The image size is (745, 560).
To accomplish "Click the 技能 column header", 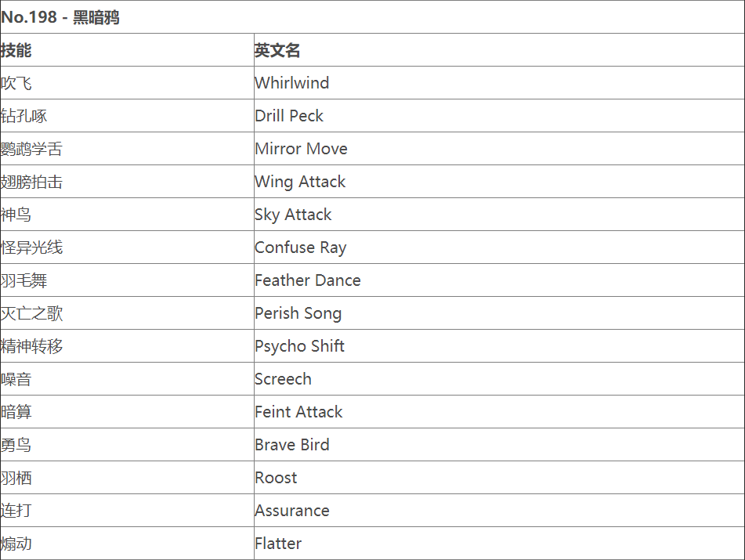I will [x=16, y=50].
